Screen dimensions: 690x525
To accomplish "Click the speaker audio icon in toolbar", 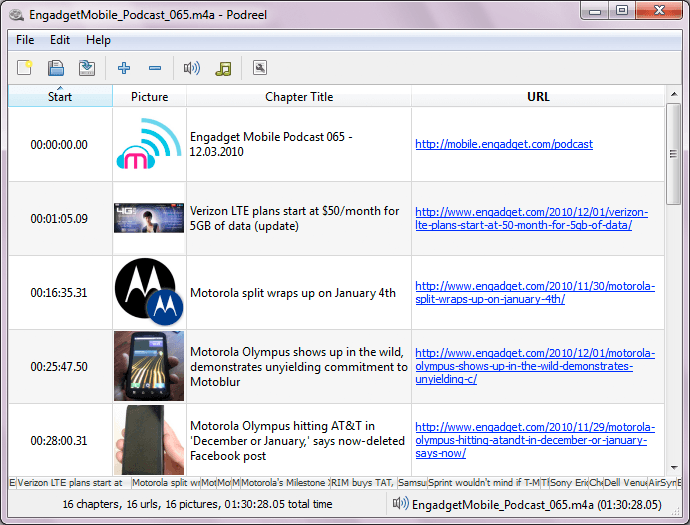I will pyautogui.click(x=192, y=68).
